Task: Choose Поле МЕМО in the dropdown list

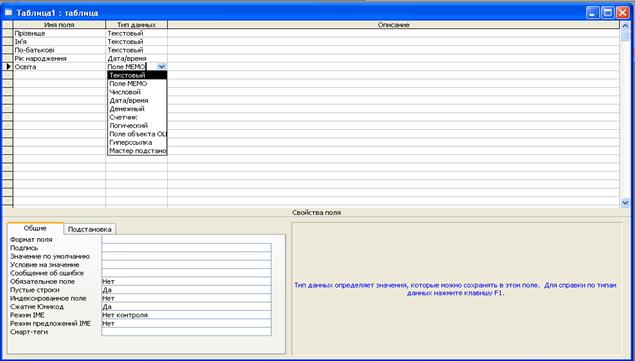Action: (x=137, y=83)
